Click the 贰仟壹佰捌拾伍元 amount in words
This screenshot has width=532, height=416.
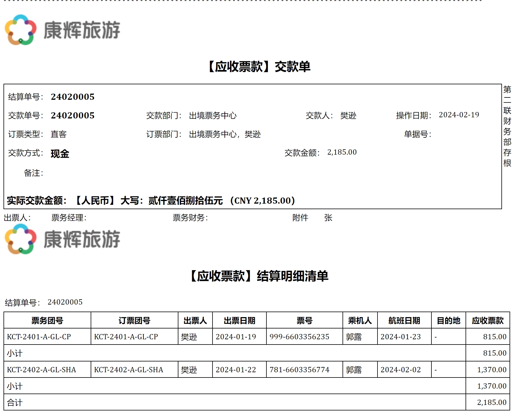tap(185, 201)
